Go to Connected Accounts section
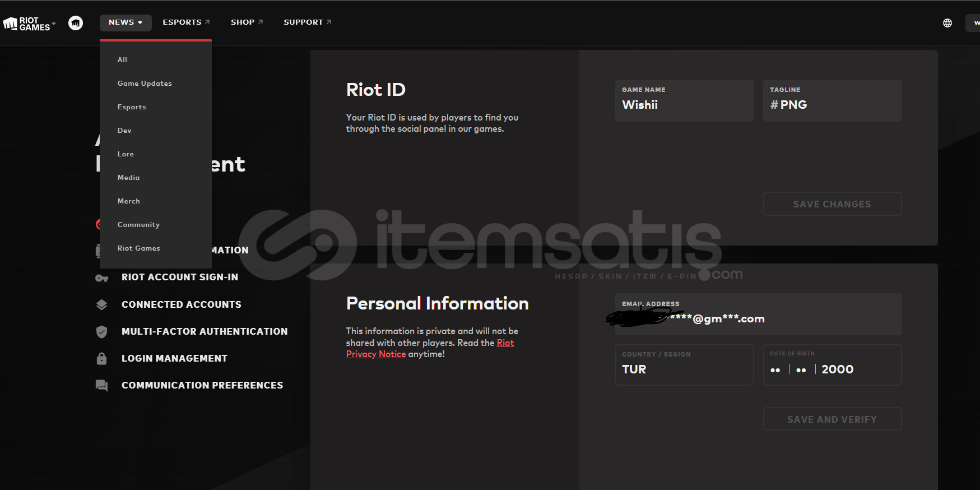Image resolution: width=980 pixels, height=490 pixels. (x=182, y=304)
